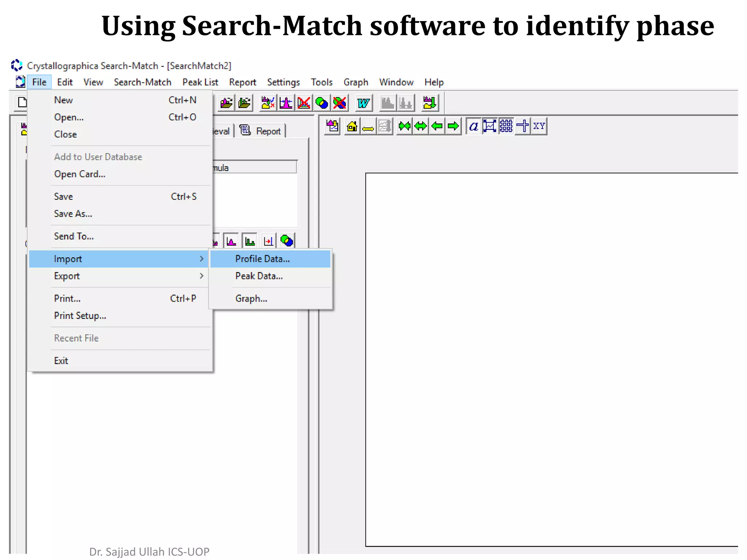Screen dimensions: 747x560
Task: Click the yellow horizontal double-arrow icon
Action: pyautogui.click(x=368, y=127)
